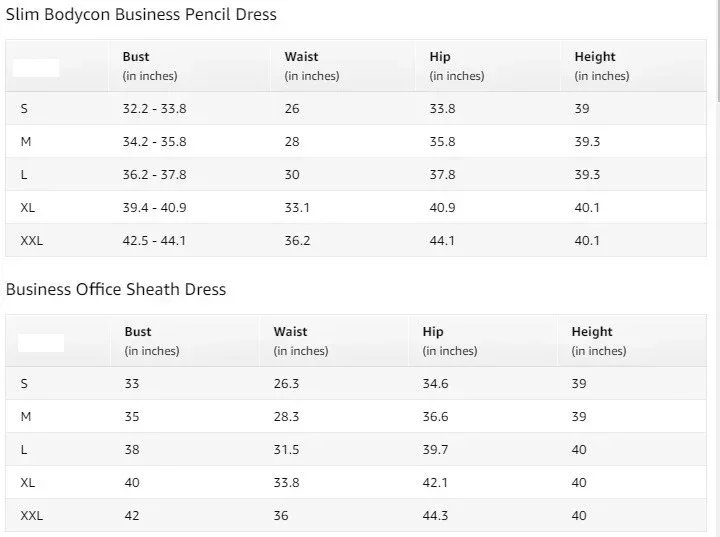Image resolution: width=720 pixels, height=537 pixels.
Task: Click hip value 39.7 in Sheath Dress table
Action: [x=435, y=450]
